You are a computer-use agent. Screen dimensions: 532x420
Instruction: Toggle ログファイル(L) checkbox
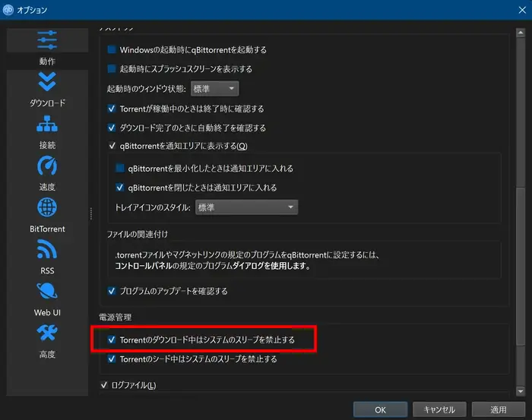click(104, 385)
